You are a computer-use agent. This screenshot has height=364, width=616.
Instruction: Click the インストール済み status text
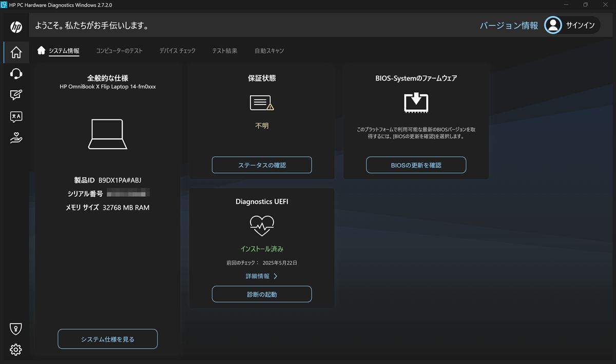pos(262,249)
